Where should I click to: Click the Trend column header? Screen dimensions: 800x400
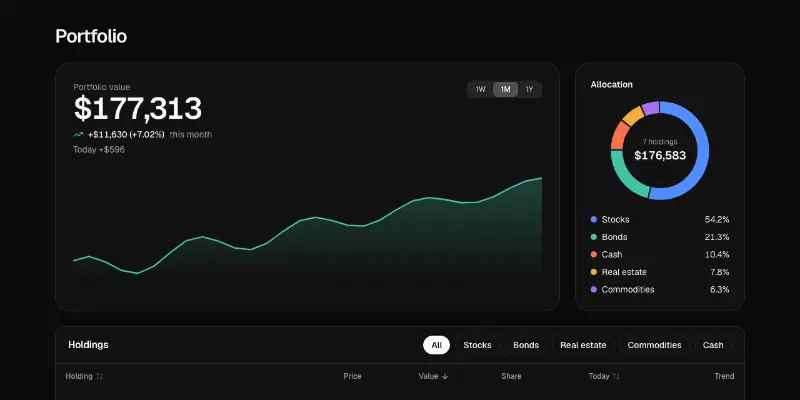pos(724,377)
